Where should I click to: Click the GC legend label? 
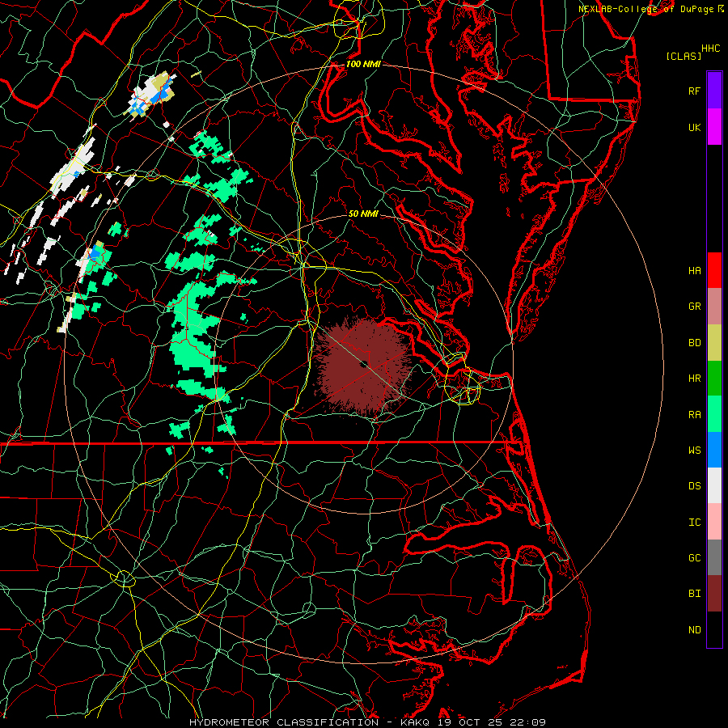coord(694,557)
